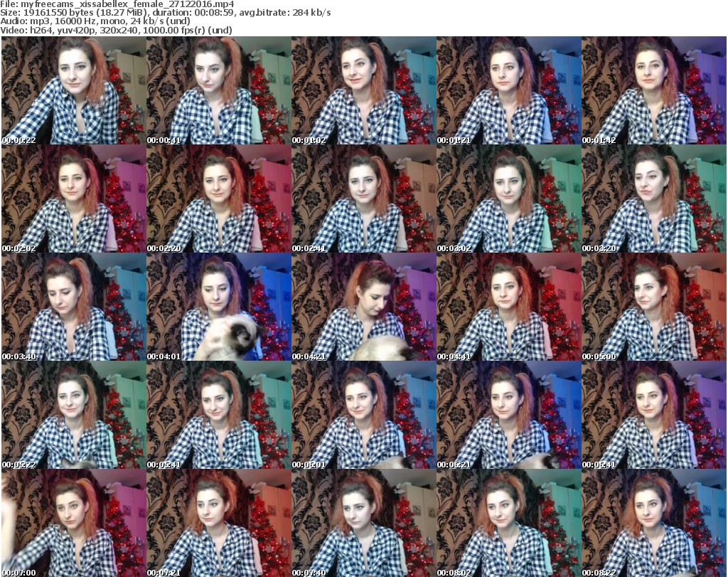Click the last frame at 00:08:22
The width and height of the screenshot is (728, 577).
point(653,524)
